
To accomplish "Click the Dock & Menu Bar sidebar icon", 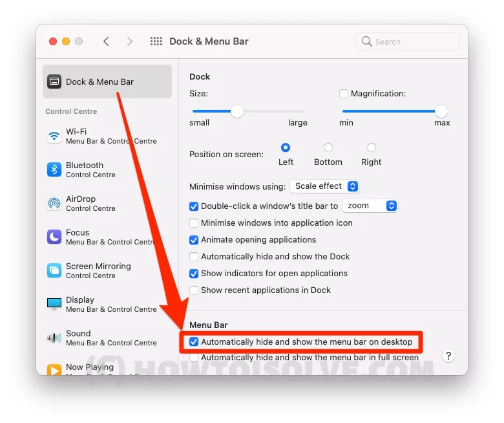I will coord(54,81).
